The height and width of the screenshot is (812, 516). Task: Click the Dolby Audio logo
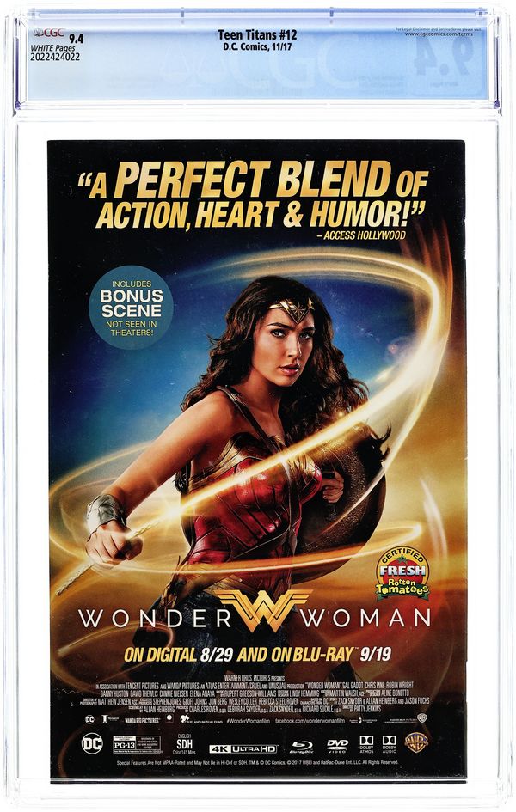click(x=389, y=745)
